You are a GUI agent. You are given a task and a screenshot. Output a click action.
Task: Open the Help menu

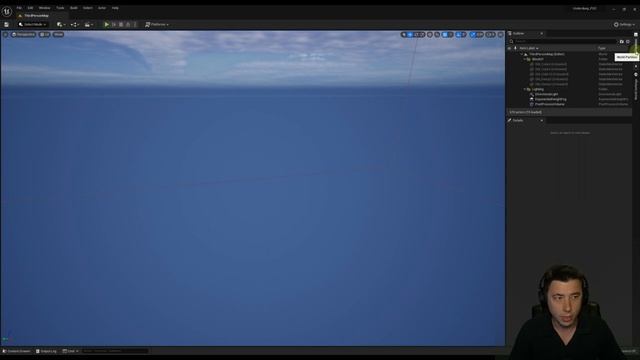(x=115, y=8)
